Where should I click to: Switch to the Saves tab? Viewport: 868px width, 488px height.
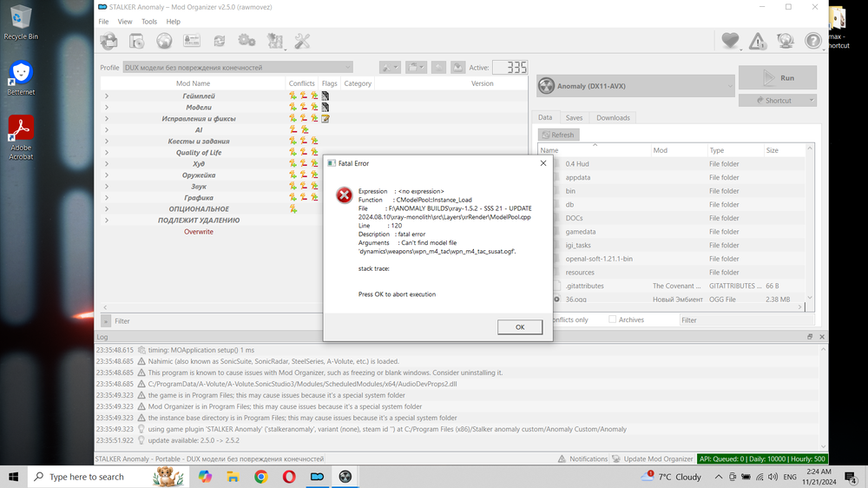point(574,117)
